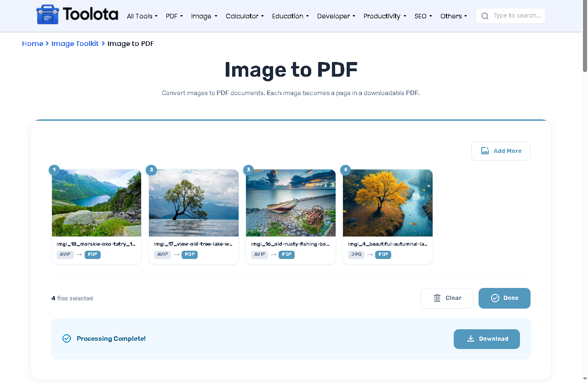Click PDF tag under rusty-fishing-boat file
Viewport: 588px width, 383px height.
click(x=286, y=254)
